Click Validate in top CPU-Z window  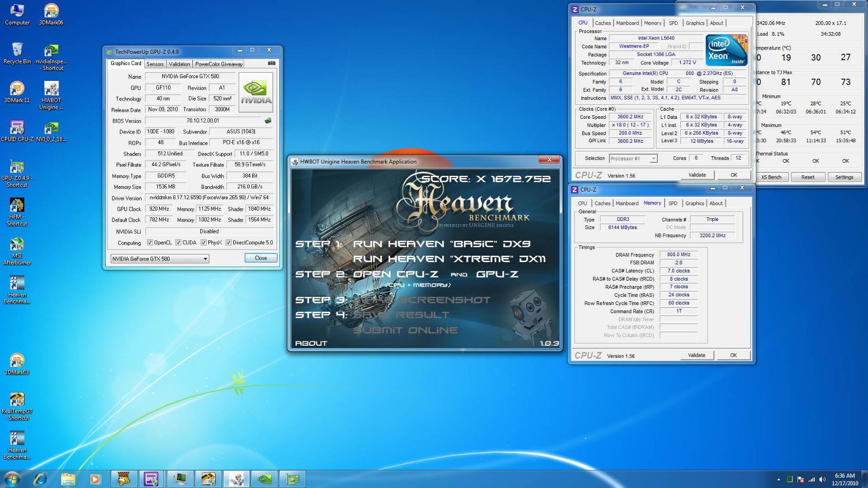pos(697,175)
